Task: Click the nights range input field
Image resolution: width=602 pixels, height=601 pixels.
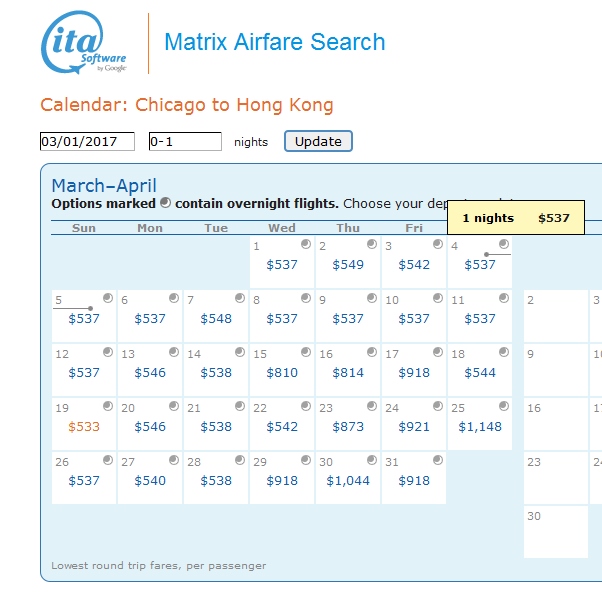Action: (x=185, y=142)
